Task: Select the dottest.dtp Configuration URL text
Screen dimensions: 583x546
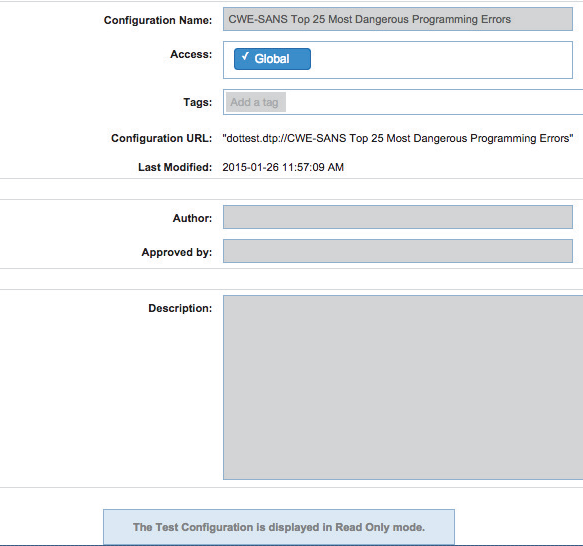Action: (397, 138)
